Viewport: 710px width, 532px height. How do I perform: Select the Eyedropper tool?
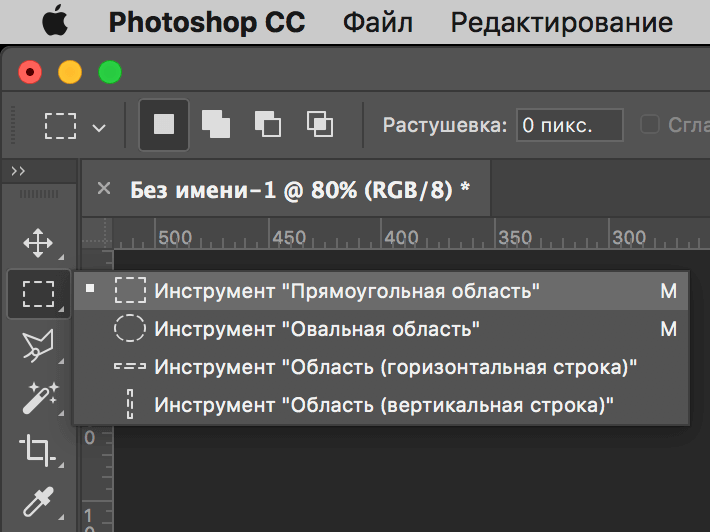click(38, 501)
